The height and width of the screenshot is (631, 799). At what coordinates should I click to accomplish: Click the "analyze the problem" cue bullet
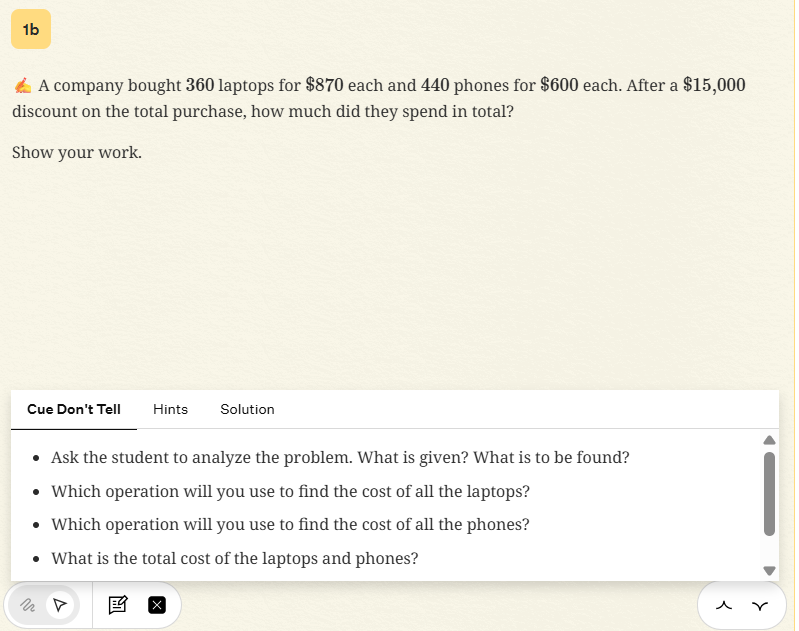(340, 458)
